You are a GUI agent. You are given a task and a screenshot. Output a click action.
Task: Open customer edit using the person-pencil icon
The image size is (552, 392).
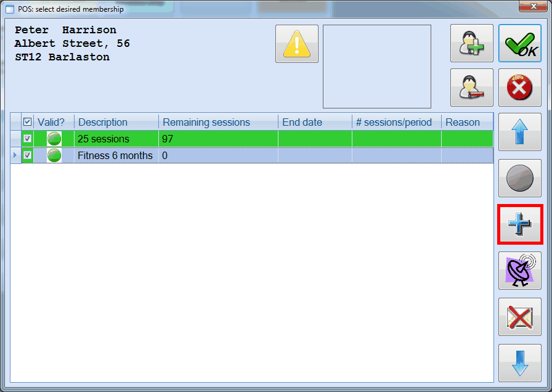(471, 87)
